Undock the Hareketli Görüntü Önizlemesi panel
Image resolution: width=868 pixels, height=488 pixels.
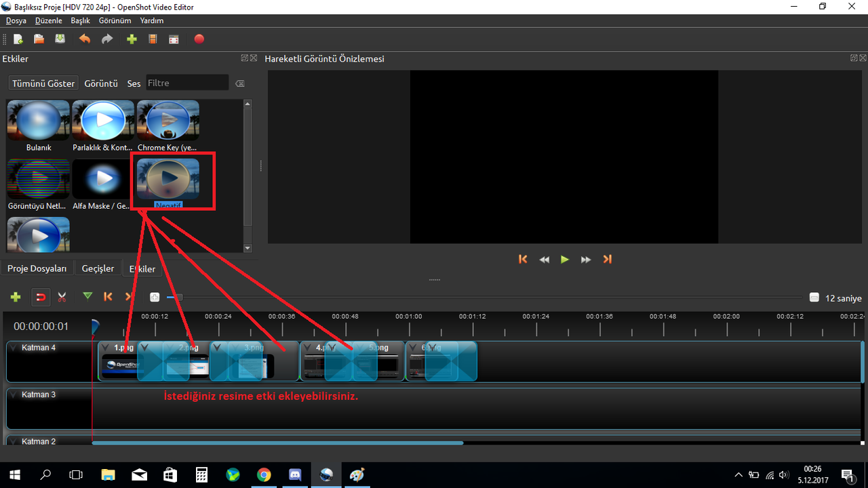854,58
